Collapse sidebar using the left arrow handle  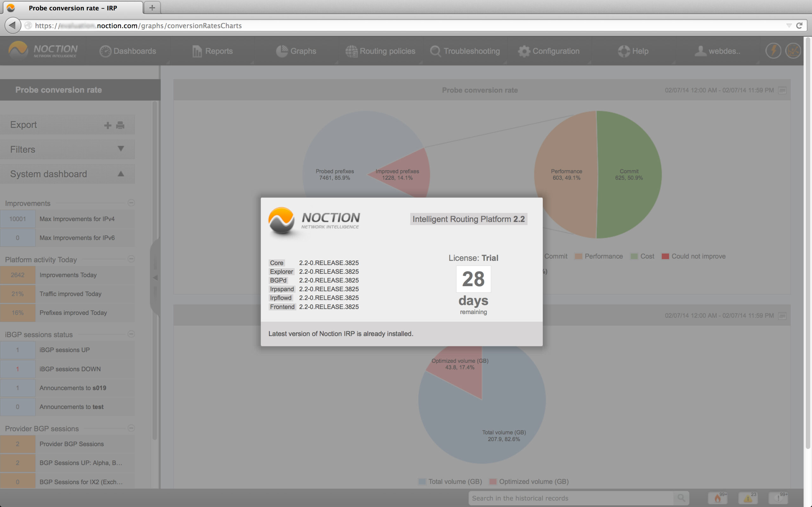pos(155,277)
